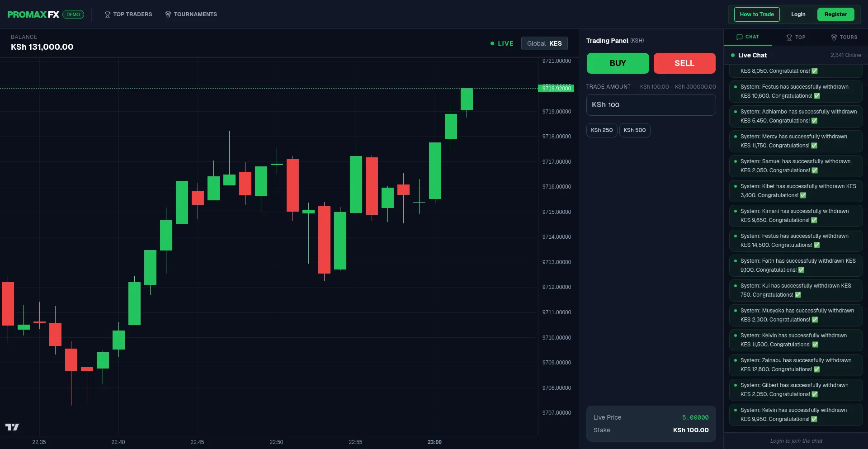Click the 9714.00000 price axis label
This screenshot has width=868, height=449.
coord(557,237)
